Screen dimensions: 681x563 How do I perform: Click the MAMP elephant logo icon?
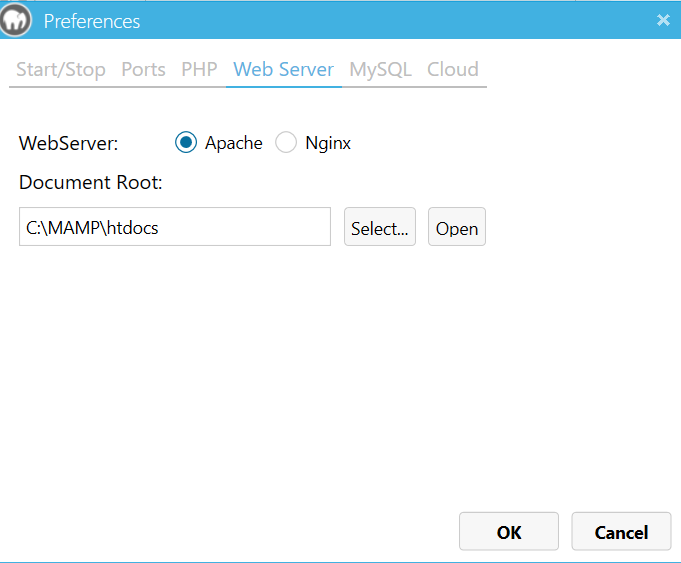(x=16, y=20)
